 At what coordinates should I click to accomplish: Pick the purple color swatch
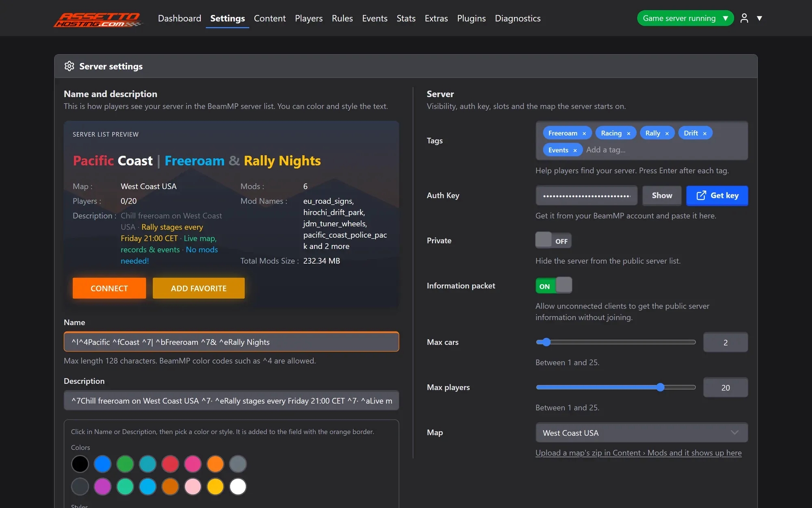103,486
